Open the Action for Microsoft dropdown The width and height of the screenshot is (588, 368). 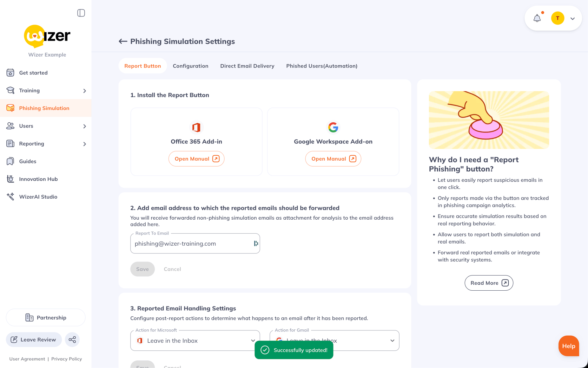(195, 341)
